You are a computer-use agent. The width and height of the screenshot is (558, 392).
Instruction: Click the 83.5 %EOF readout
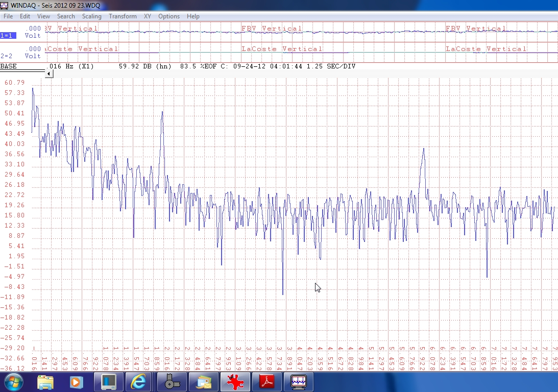(198, 66)
